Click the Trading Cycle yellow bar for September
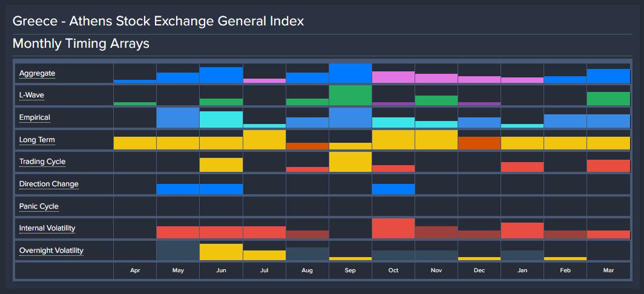 [x=350, y=162]
